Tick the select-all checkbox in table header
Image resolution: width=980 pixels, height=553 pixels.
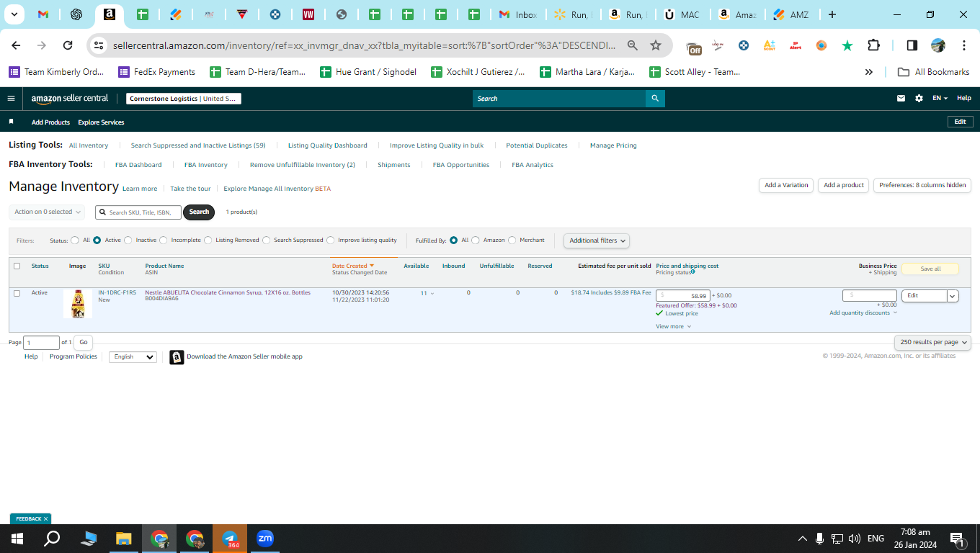pos(17,266)
